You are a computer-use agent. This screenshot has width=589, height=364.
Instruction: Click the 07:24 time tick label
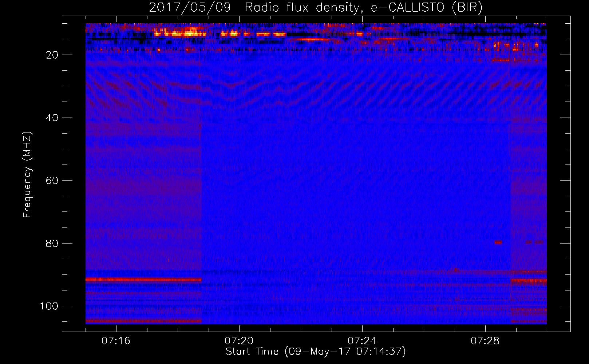(x=362, y=341)
